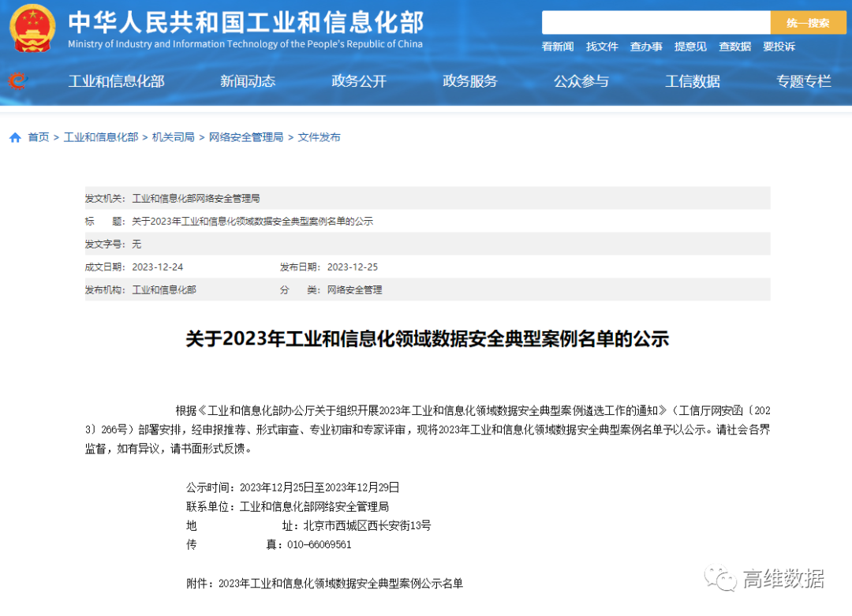Go to 首页 in the breadcrumb
852x616 pixels.
coord(38,137)
